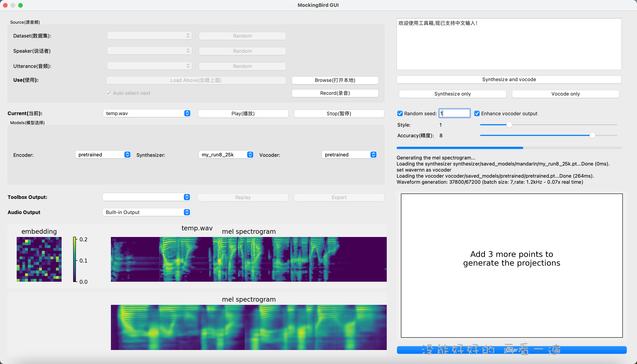The image size is (637, 364).
Task: Pick a random Speaker
Action: click(242, 51)
